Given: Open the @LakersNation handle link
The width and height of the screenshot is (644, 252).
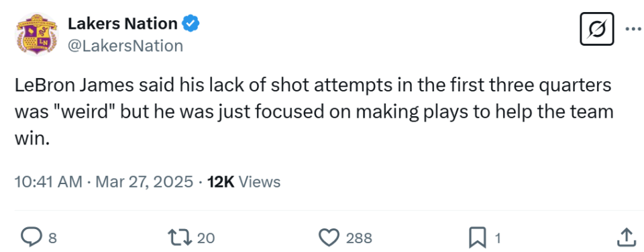Looking at the screenshot, I should pos(125,46).
